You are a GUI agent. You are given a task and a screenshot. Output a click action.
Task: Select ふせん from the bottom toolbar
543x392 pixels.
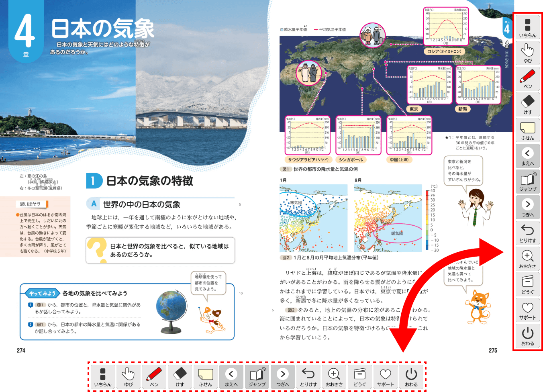point(205,376)
